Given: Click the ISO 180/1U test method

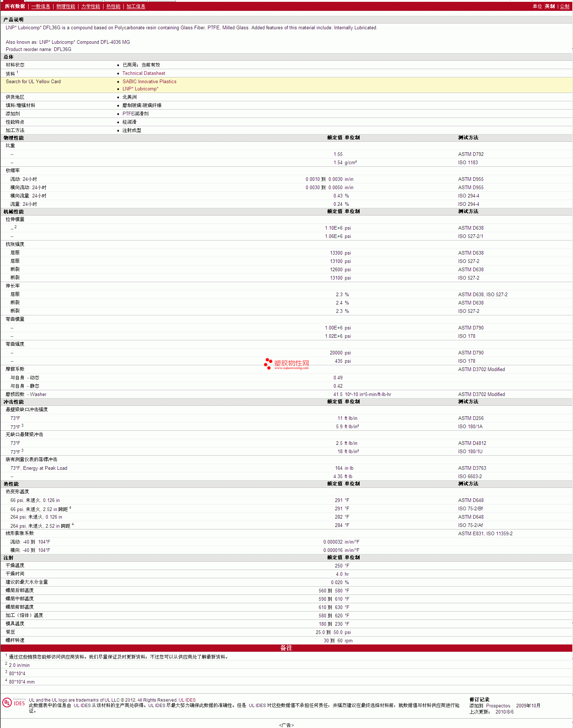Looking at the screenshot, I should (470, 452).
